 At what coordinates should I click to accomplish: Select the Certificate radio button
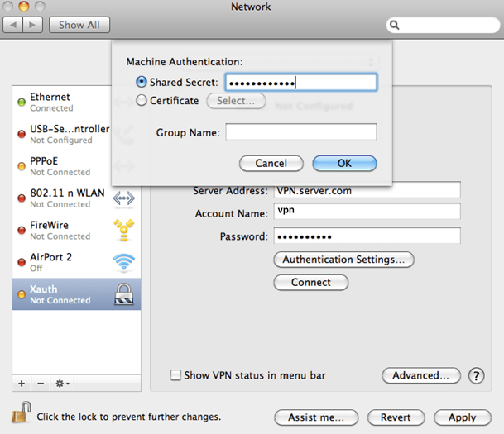tap(142, 100)
